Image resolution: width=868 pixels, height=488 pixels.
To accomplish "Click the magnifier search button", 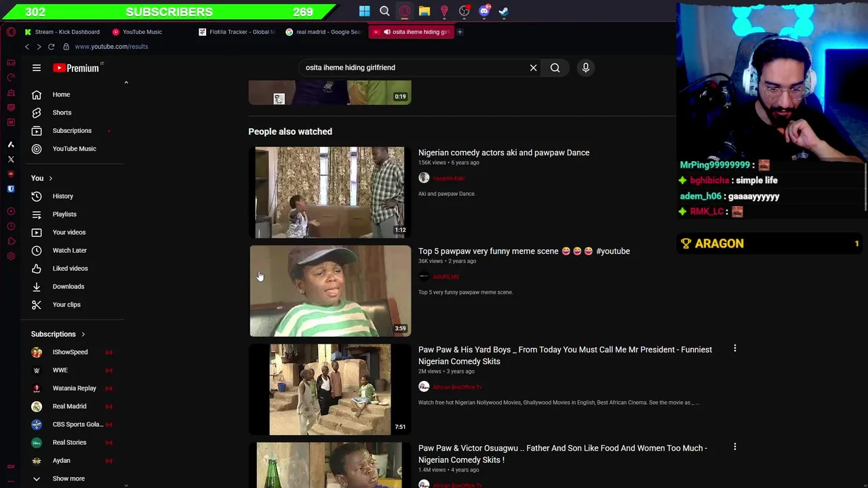I will click(x=555, y=68).
